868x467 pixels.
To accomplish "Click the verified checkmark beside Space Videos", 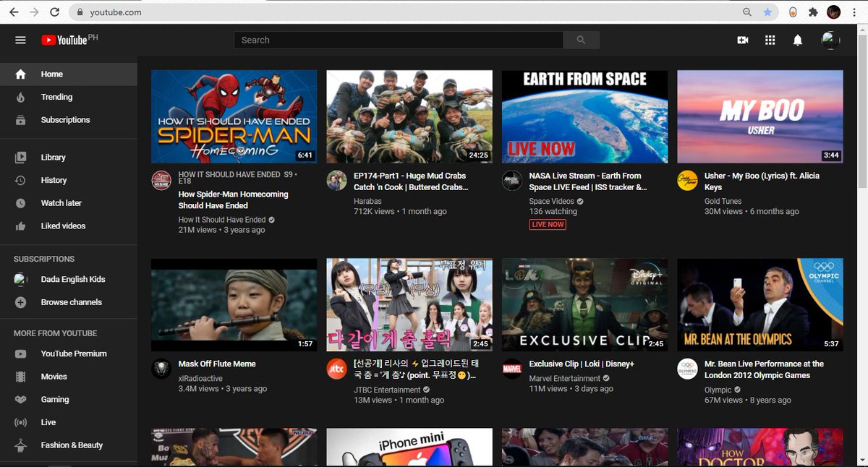I will [x=582, y=201].
